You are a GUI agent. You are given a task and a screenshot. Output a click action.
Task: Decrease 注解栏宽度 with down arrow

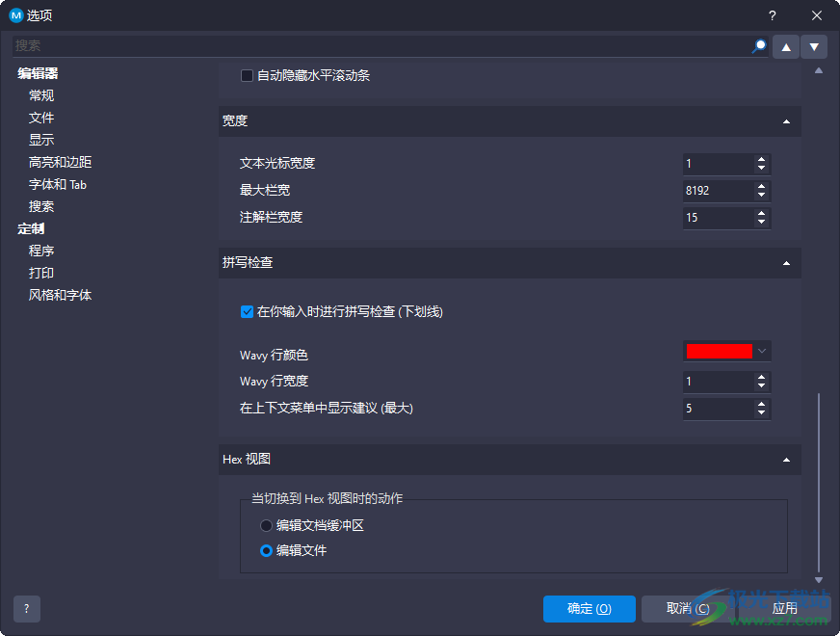pos(761,223)
